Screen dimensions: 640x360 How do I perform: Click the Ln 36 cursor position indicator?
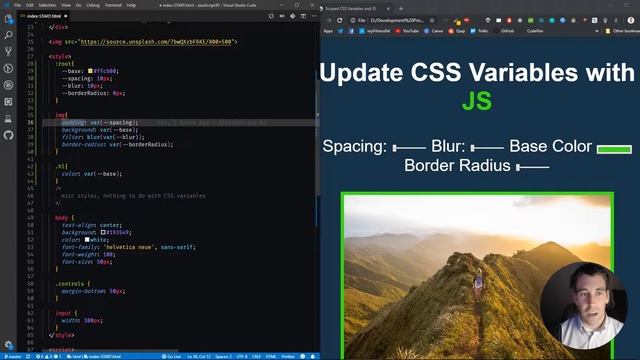(199, 356)
